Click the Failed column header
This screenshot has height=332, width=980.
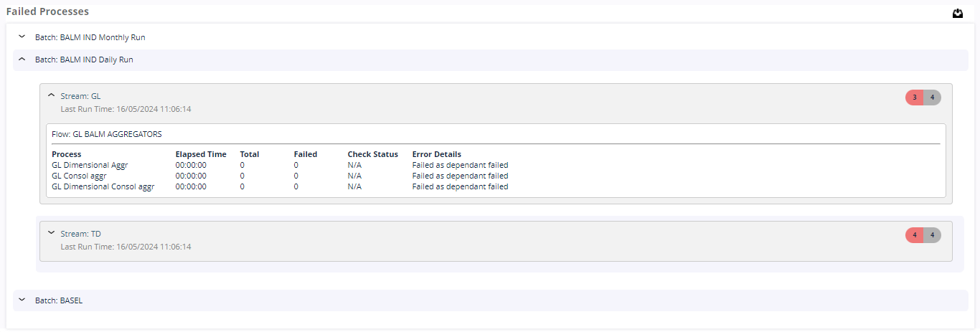coord(306,154)
